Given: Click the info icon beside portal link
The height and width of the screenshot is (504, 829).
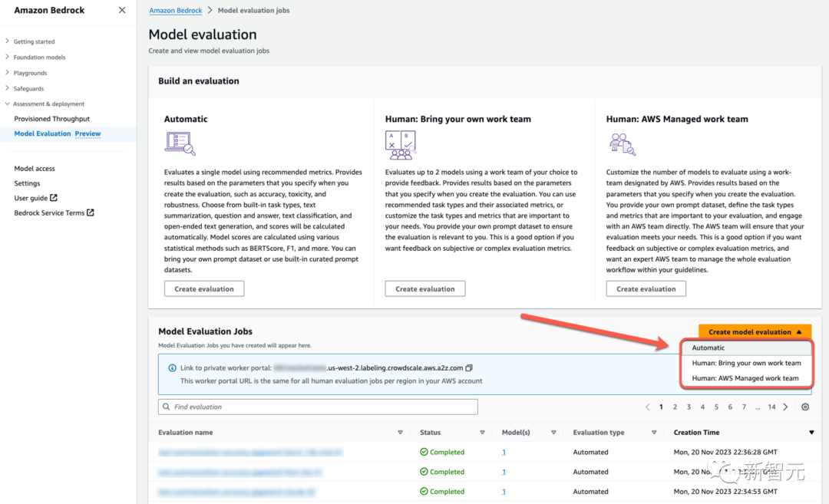Looking at the screenshot, I should (x=172, y=368).
